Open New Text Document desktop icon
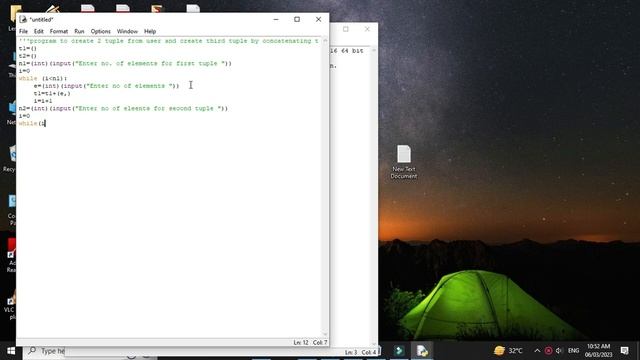This screenshot has width=640, height=360. coord(404,162)
